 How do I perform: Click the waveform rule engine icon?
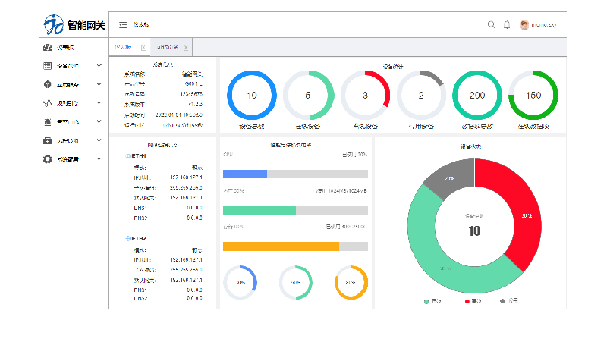pyautogui.click(x=48, y=103)
